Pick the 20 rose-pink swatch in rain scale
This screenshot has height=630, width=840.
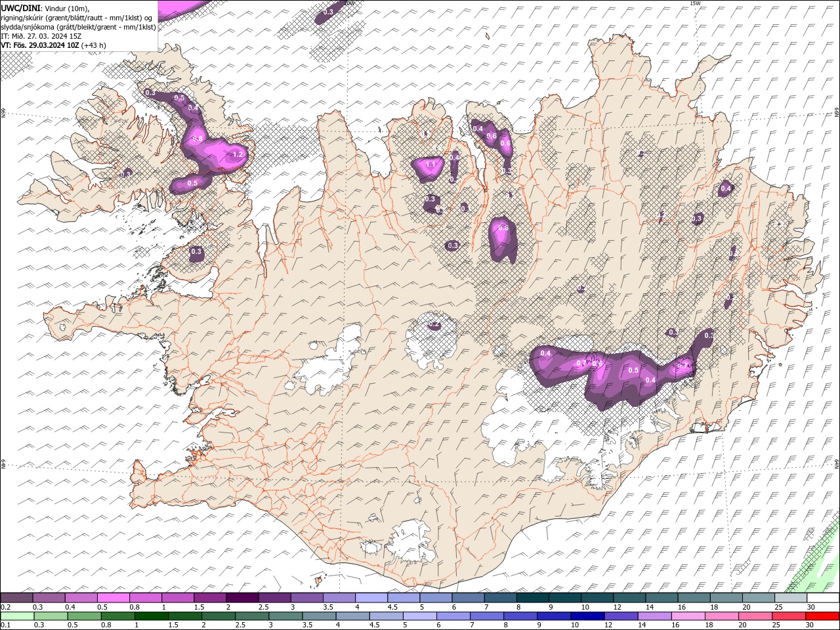(756, 616)
